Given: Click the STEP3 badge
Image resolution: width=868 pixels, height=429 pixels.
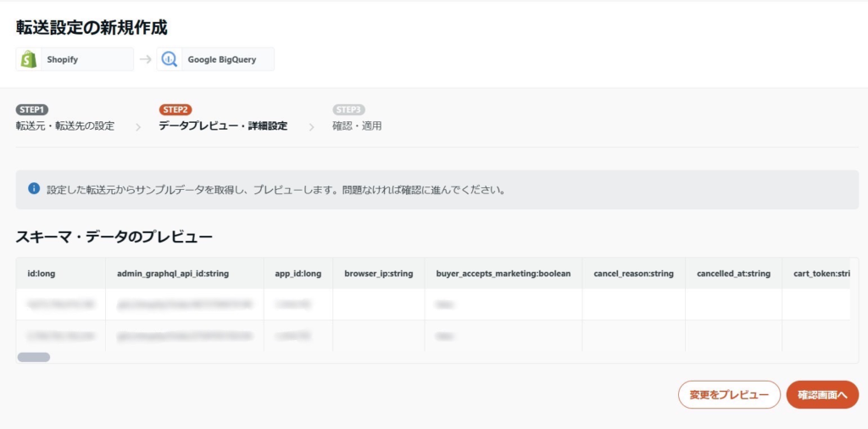Looking at the screenshot, I should pos(348,109).
